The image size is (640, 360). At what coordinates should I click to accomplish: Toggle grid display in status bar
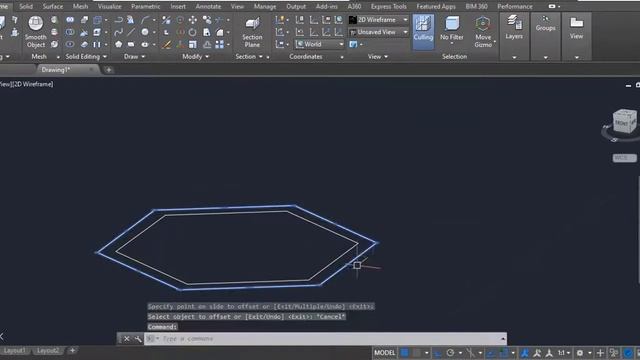pyautogui.click(x=404, y=353)
